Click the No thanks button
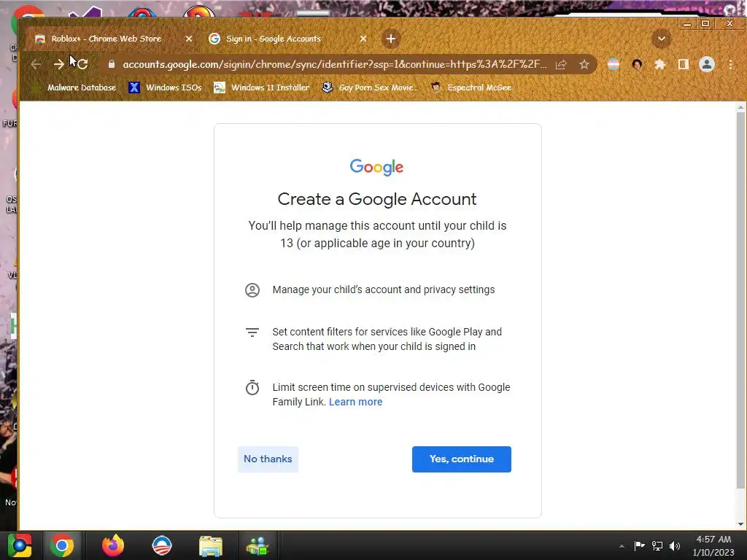 [x=268, y=459]
